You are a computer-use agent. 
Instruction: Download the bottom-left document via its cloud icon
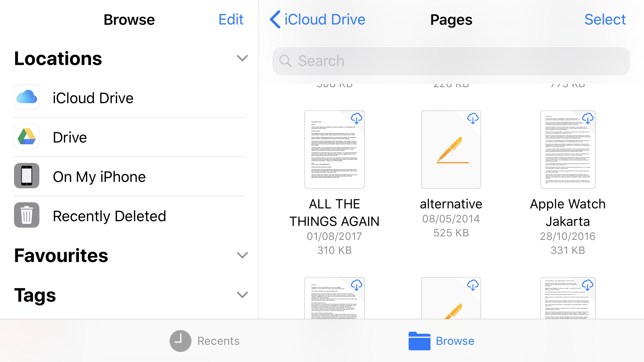[x=356, y=285]
